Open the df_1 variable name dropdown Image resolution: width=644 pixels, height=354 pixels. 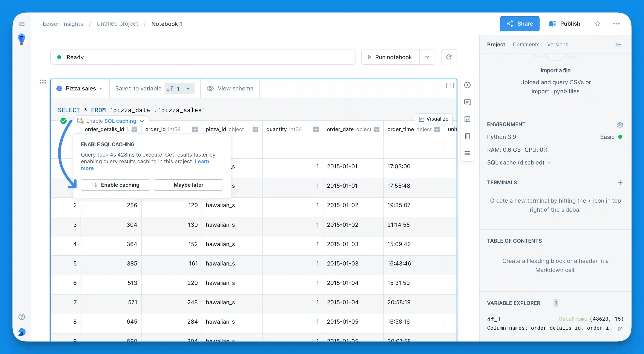(179, 89)
